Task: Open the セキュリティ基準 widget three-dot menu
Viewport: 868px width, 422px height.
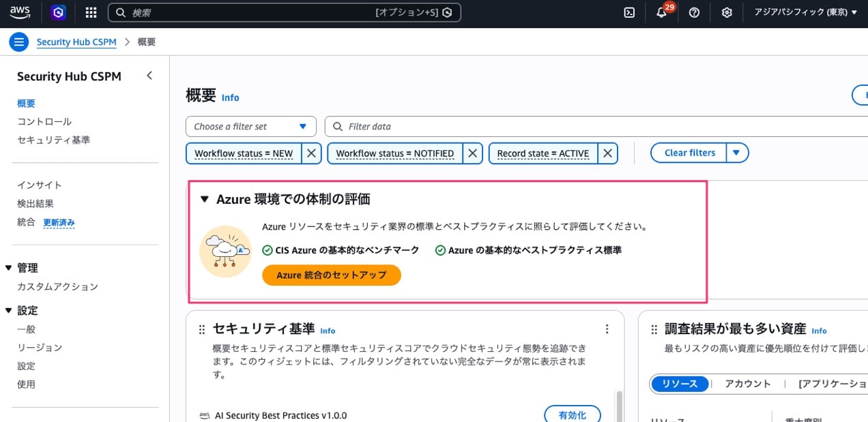Action: pos(607,329)
